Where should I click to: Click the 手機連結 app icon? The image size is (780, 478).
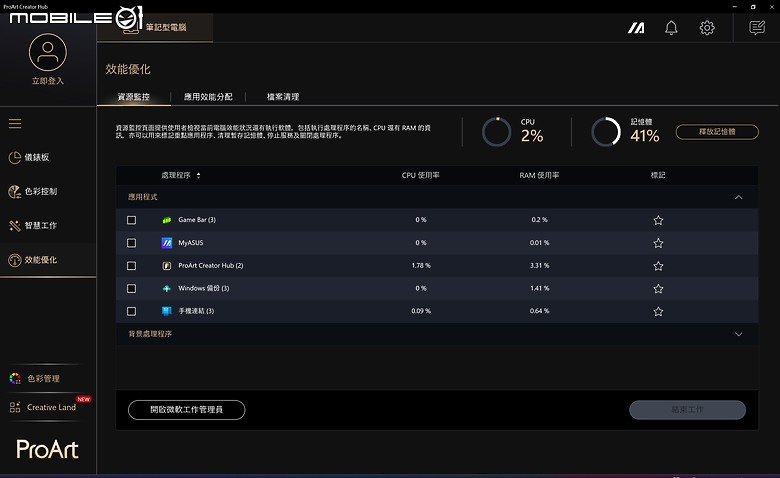[167, 311]
